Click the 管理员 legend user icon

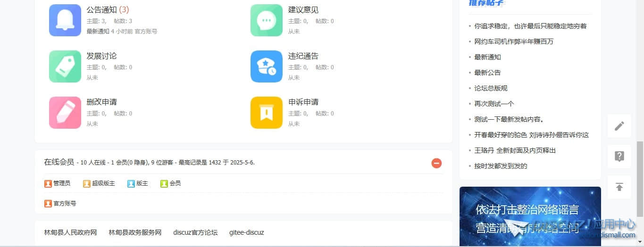(48, 183)
